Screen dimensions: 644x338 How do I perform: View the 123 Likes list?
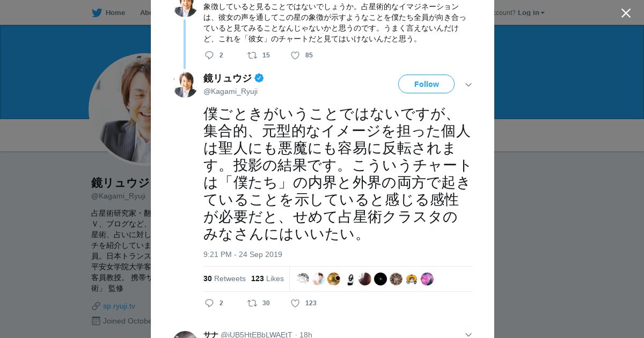tap(267, 278)
